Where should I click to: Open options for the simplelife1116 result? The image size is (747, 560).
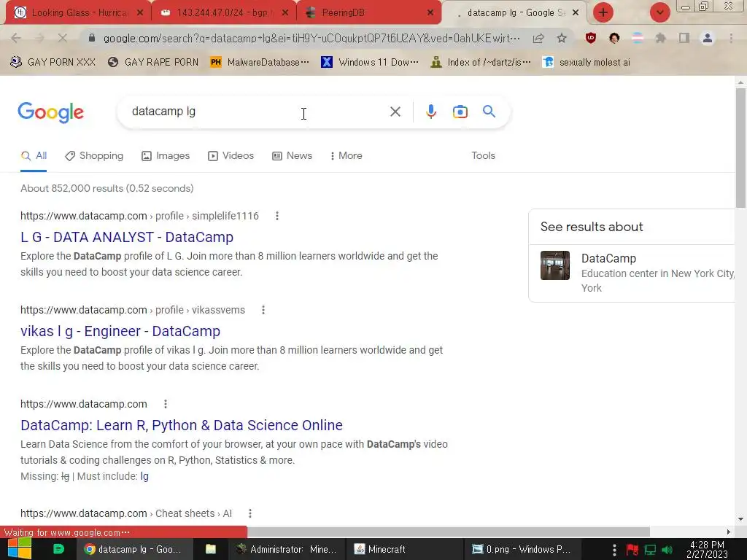click(276, 216)
